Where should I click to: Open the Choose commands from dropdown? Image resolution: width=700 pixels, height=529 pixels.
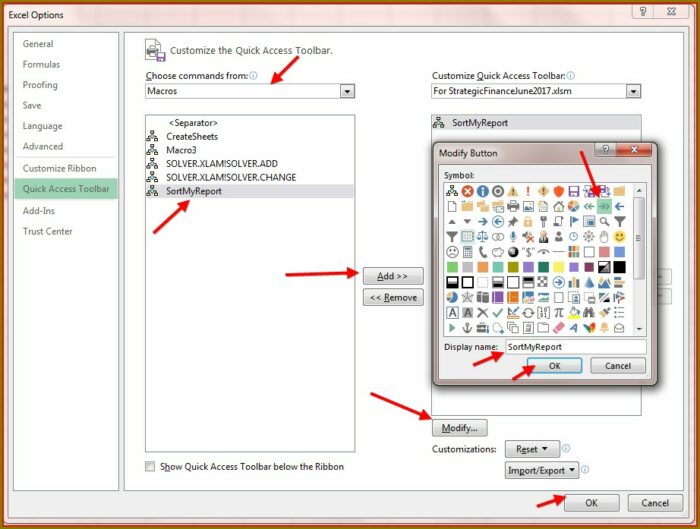[x=347, y=92]
